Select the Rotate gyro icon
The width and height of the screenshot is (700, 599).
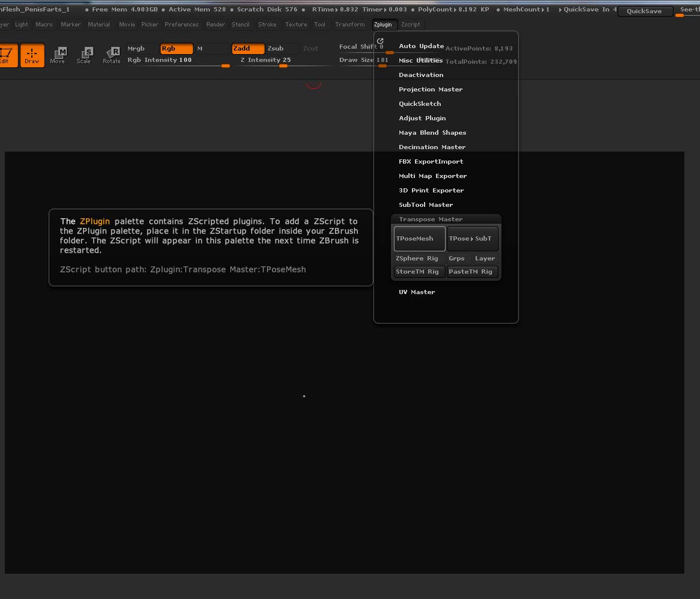tap(111, 55)
